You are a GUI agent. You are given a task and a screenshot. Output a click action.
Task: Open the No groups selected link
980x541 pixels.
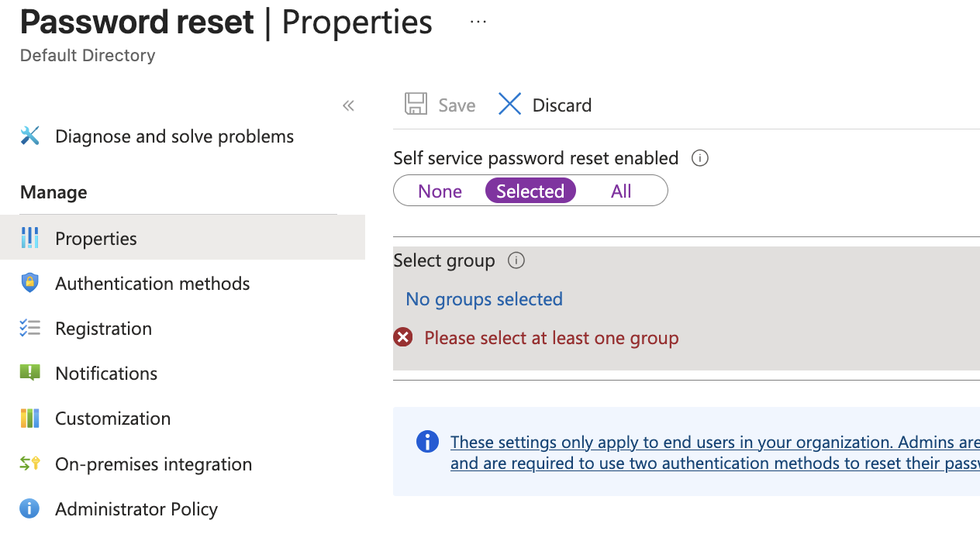point(484,299)
